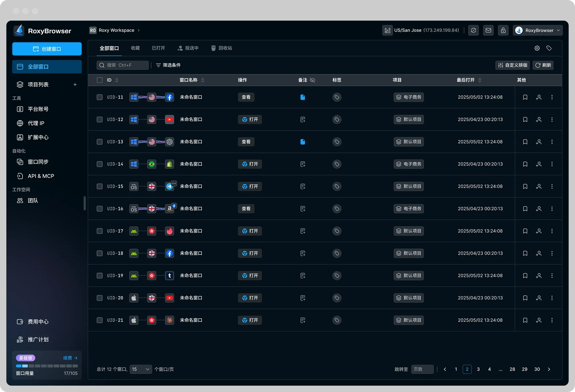575x392 pixels.
Task: Toggle the 备注 column visibility eye
Action: (313, 80)
